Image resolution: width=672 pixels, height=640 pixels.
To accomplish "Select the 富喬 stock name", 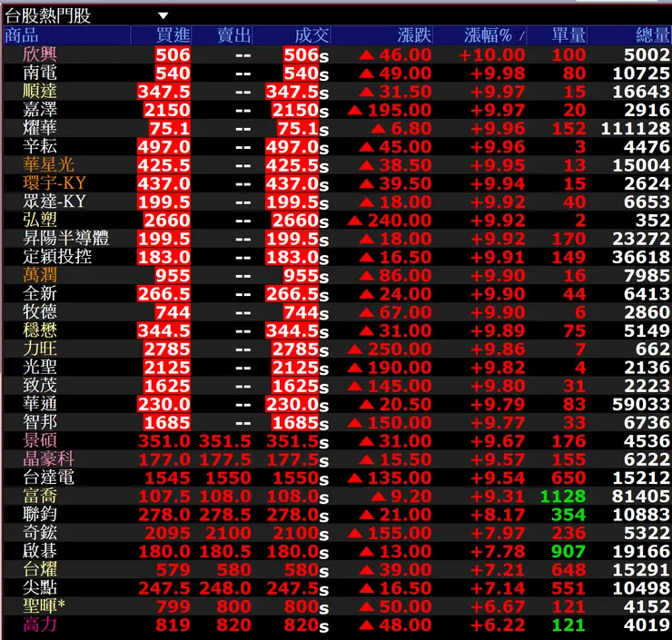I will coord(40,496).
